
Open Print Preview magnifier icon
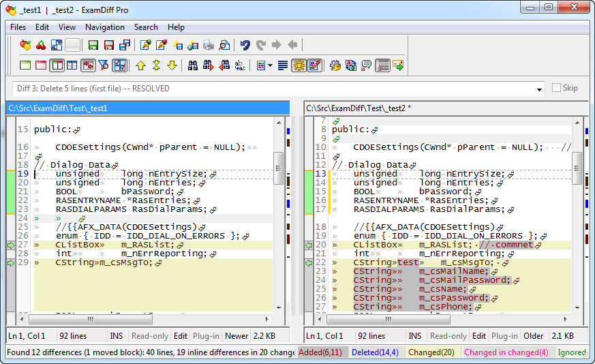coord(224,45)
